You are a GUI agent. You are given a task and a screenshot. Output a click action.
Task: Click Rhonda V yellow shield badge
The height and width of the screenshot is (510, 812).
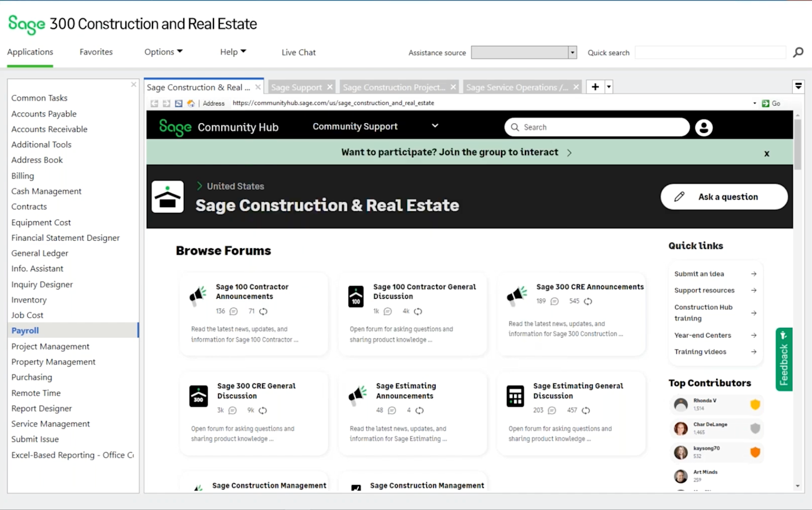(755, 404)
